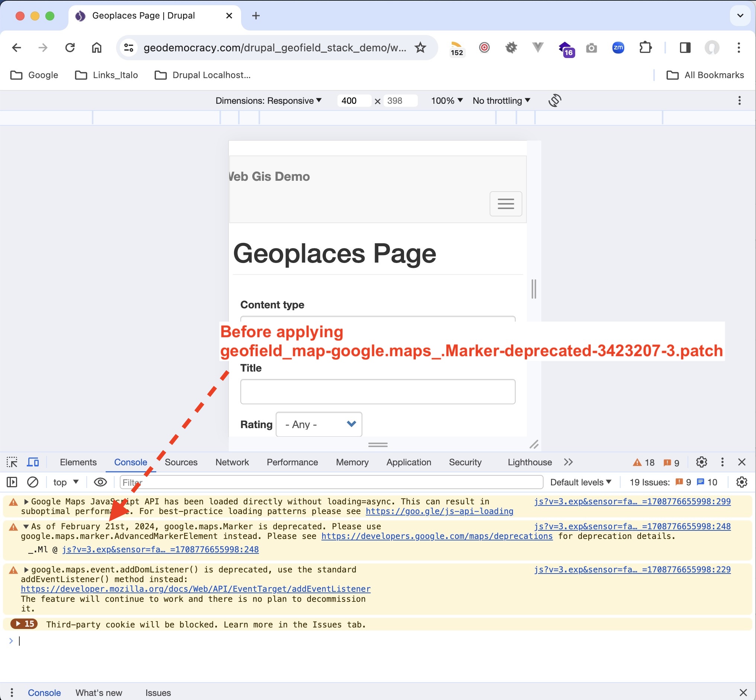Open the console settings gear icon
This screenshot has width=756, height=700.
coord(741,482)
